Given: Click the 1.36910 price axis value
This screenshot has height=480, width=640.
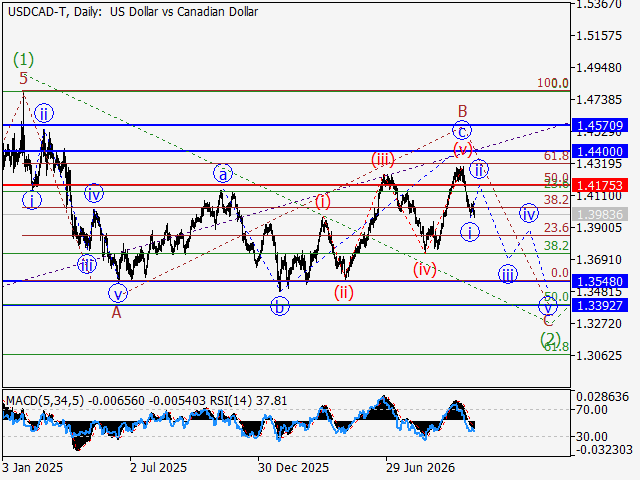Looking at the screenshot, I should point(599,260).
